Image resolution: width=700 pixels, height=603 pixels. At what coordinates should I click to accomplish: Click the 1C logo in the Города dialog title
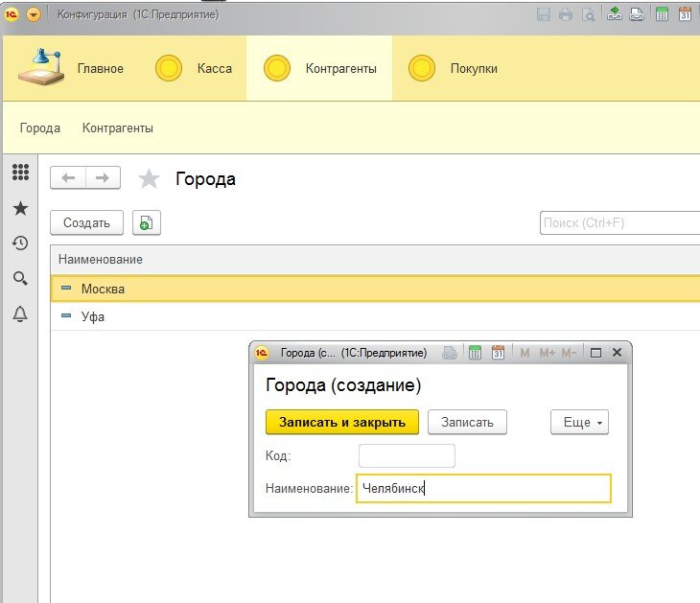pyautogui.click(x=262, y=353)
